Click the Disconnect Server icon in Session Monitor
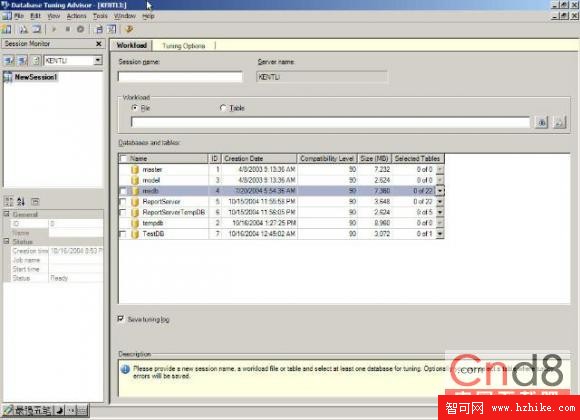The height and width of the screenshot is (420, 580). pyautogui.click(x=23, y=60)
